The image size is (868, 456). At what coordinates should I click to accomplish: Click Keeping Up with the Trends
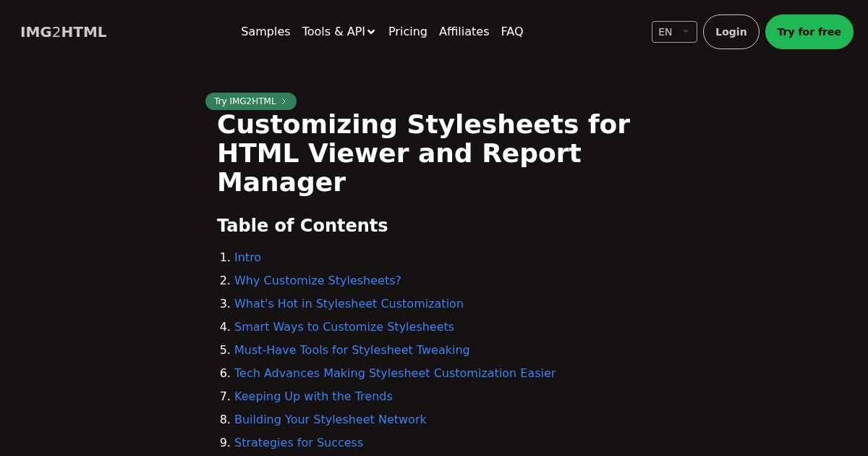tap(313, 396)
